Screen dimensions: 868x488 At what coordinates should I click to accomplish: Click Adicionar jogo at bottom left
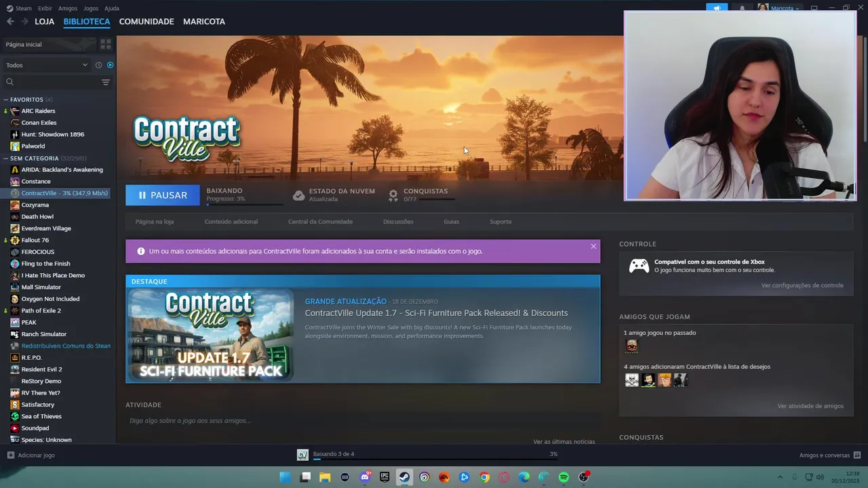click(37, 455)
